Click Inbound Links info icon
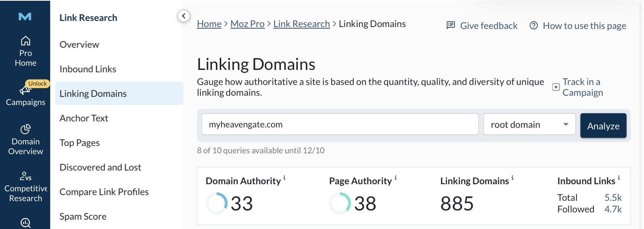 click(619, 178)
